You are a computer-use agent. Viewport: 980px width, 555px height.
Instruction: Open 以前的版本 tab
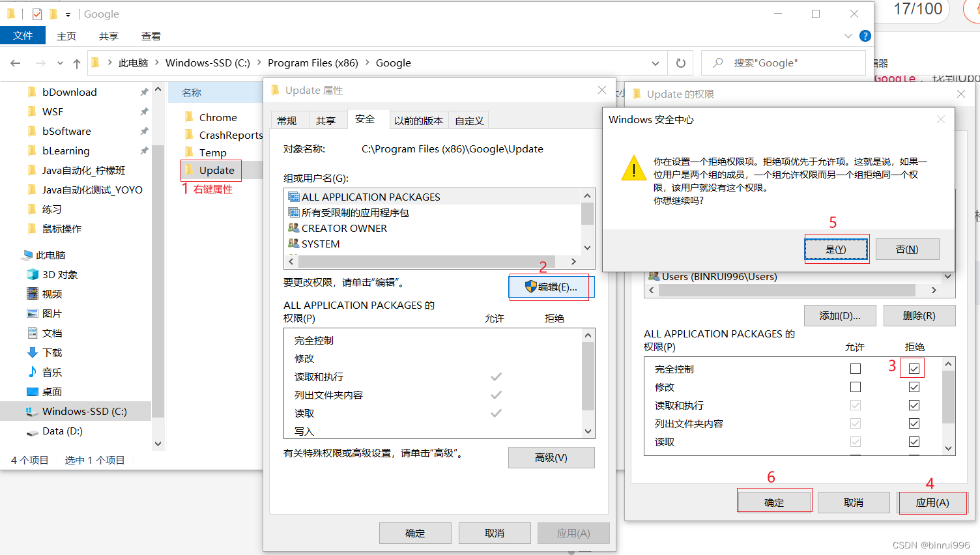point(418,121)
